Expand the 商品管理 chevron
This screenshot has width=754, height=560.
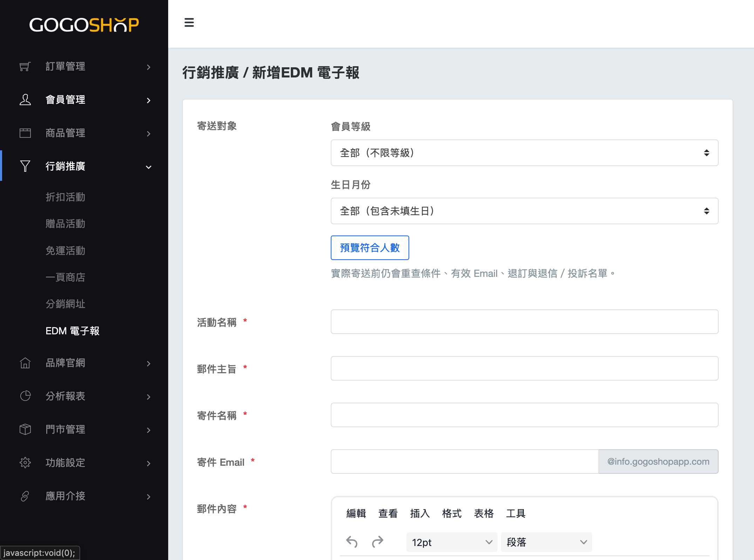(x=149, y=134)
